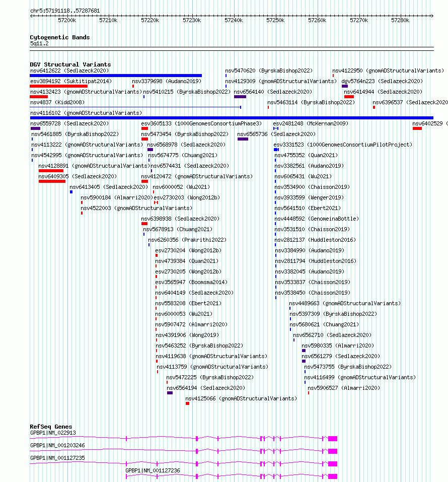
Task: Select the GPBP1|NM_022913 transcript label
Action: 53,433
